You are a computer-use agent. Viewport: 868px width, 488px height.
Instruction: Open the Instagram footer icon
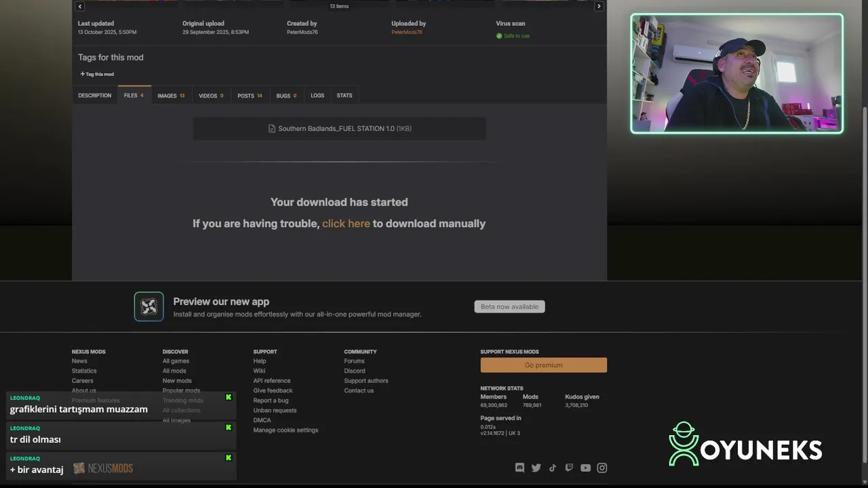point(602,468)
